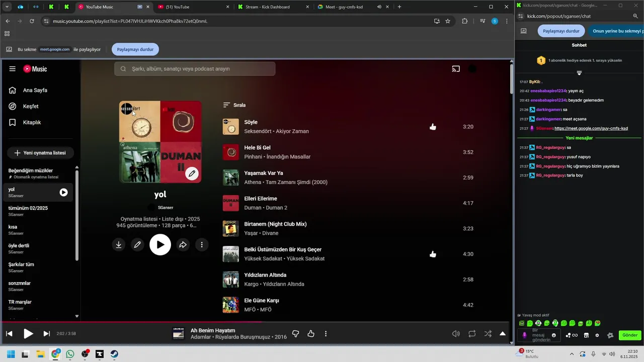Open Chrome three-dot menu
The height and width of the screenshot is (362, 644).
click(x=507, y=21)
